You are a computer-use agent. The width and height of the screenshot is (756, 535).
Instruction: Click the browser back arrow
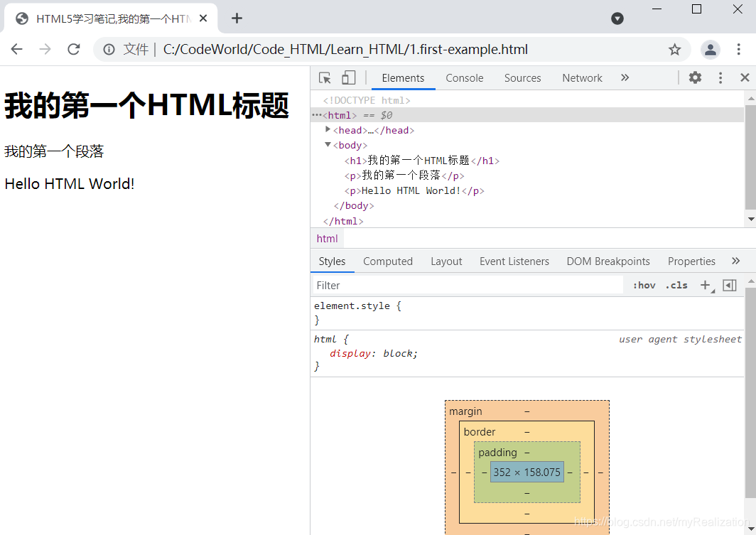[17, 49]
